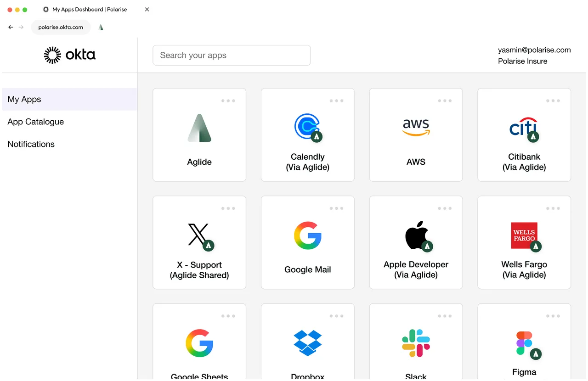
Task: Go back with browser back arrow
Action: point(11,27)
